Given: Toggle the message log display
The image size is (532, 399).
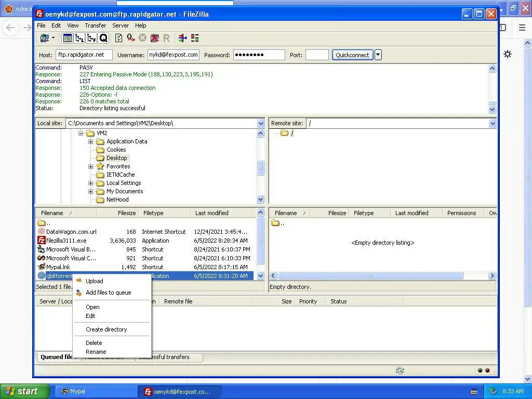Looking at the screenshot, I should pyautogui.click(x=68, y=38).
